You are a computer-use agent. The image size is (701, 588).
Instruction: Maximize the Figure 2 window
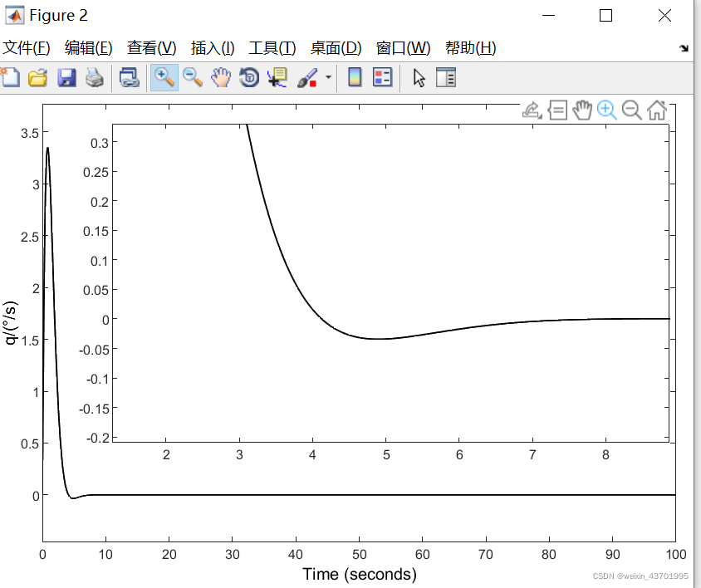(x=605, y=16)
